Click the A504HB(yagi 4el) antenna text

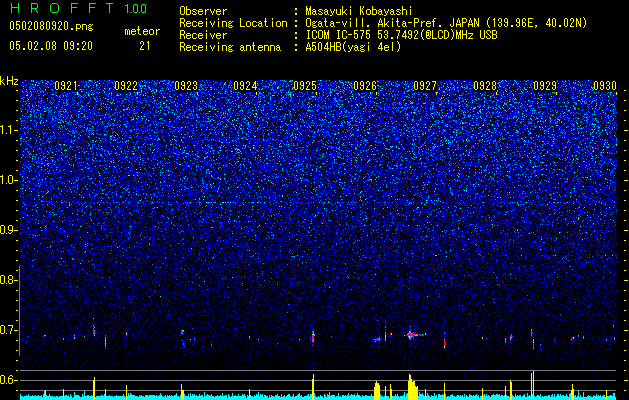353,47
